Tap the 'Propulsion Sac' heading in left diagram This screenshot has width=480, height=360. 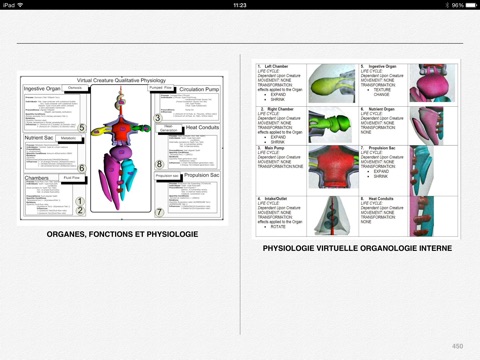pos(202,175)
